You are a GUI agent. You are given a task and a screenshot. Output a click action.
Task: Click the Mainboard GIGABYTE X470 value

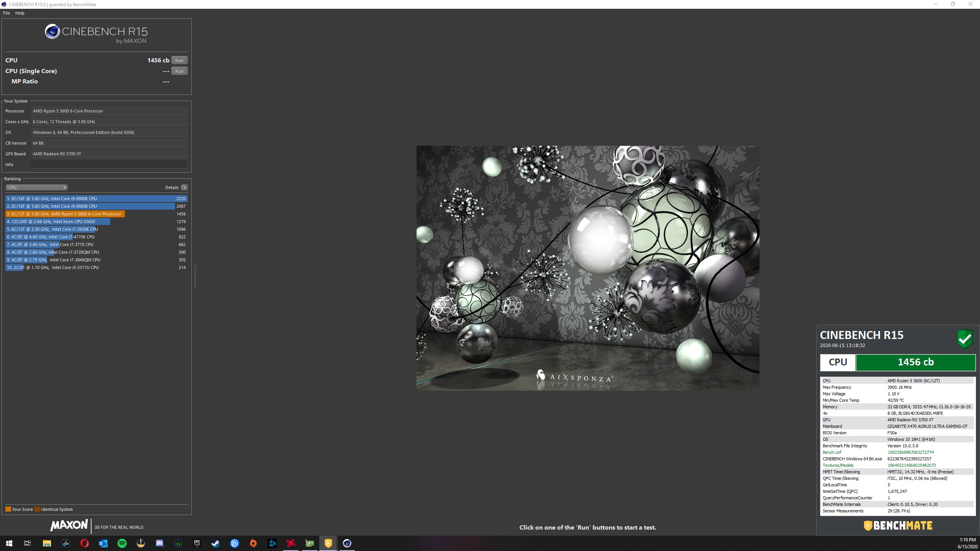pyautogui.click(x=927, y=426)
